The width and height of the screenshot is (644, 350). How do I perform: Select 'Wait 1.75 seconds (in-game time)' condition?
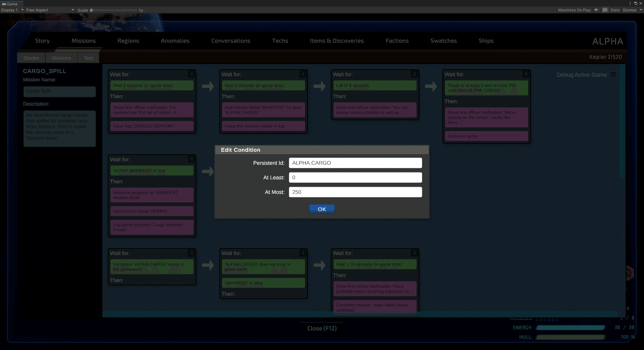pyautogui.click(x=375, y=264)
